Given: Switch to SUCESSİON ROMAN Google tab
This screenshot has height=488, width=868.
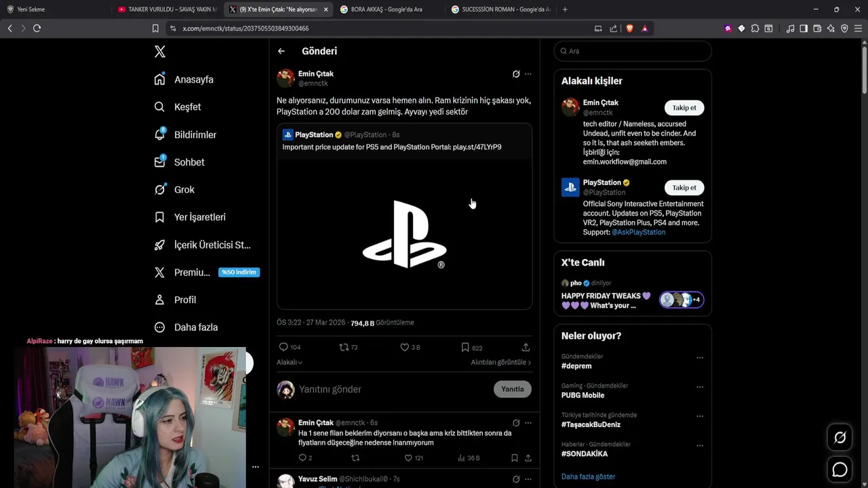Looking at the screenshot, I should (500, 9).
